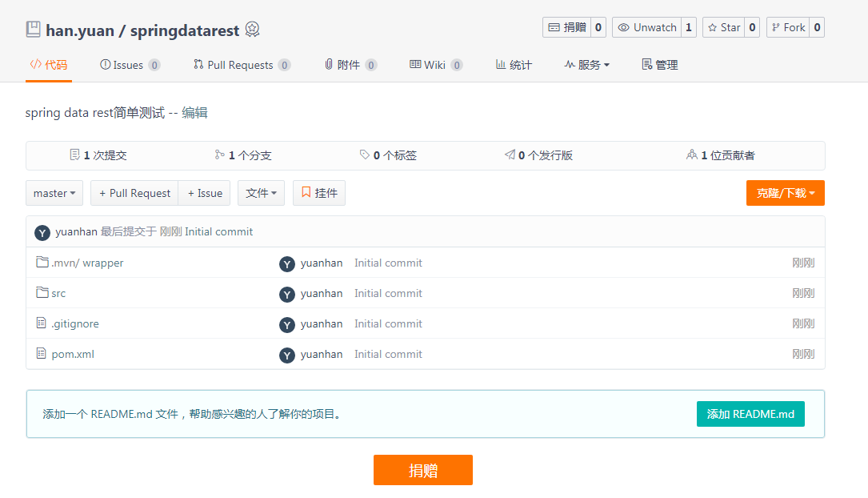Open yuanhan profile in last commit header
This screenshot has height=498, width=868.
[x=76, y=231]
